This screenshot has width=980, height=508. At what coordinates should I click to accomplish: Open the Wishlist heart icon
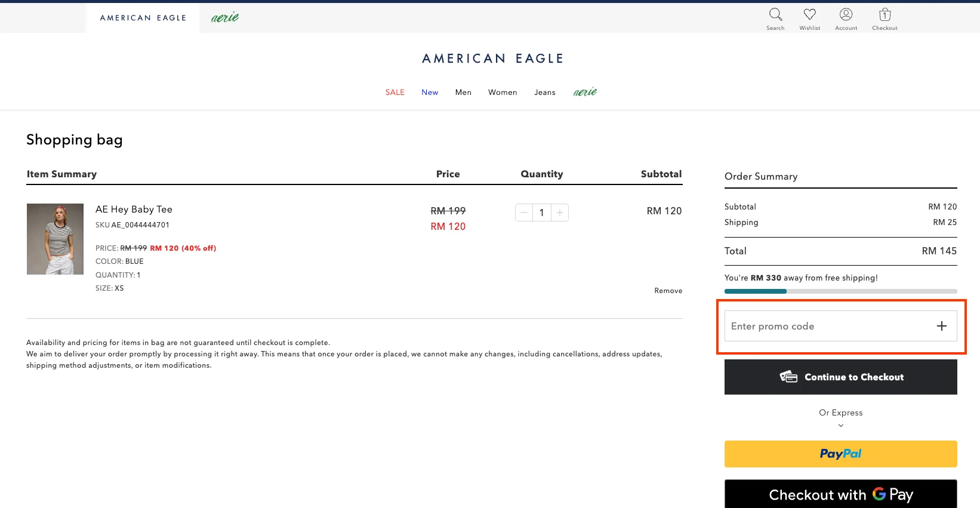pos(809,14)
